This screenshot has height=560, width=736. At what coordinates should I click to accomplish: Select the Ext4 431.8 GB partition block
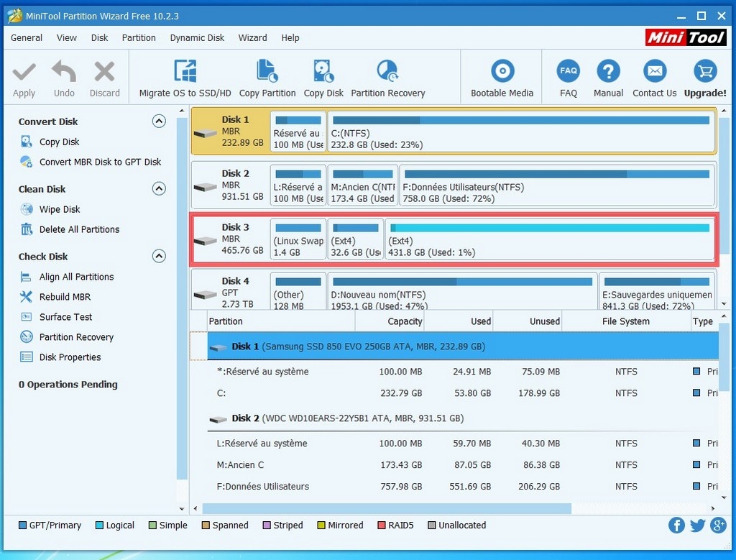550,239
